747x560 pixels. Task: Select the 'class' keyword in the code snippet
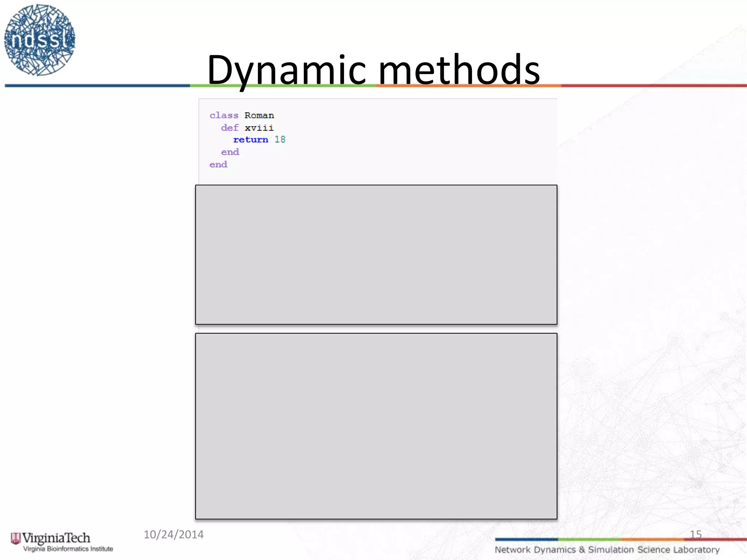click(224, 115)
